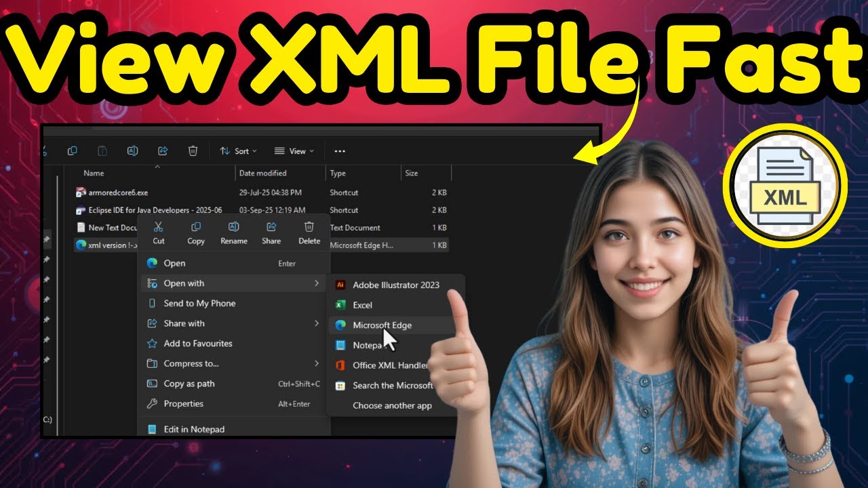Sort by the Size column header
Viewport: 868px width, 488px height.
click(x=412, y=174)
